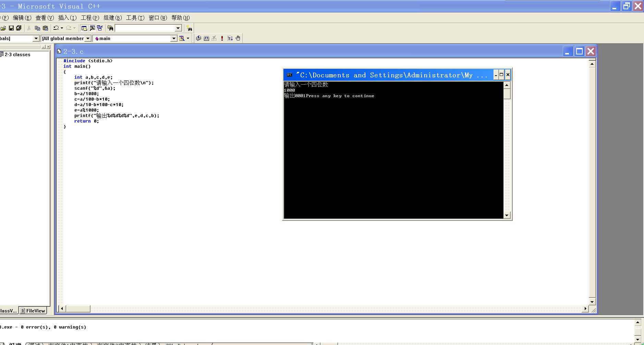Click the Redo arrow icon

coord(69,28)
